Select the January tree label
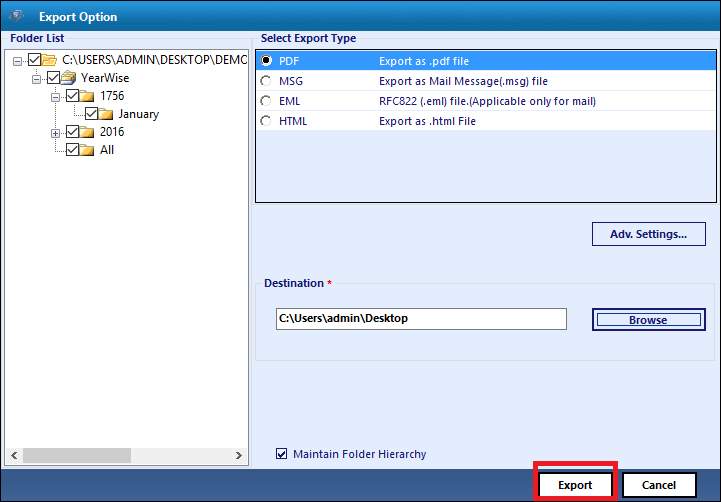This screenshot has width=721, height=502. coord(138,114)
